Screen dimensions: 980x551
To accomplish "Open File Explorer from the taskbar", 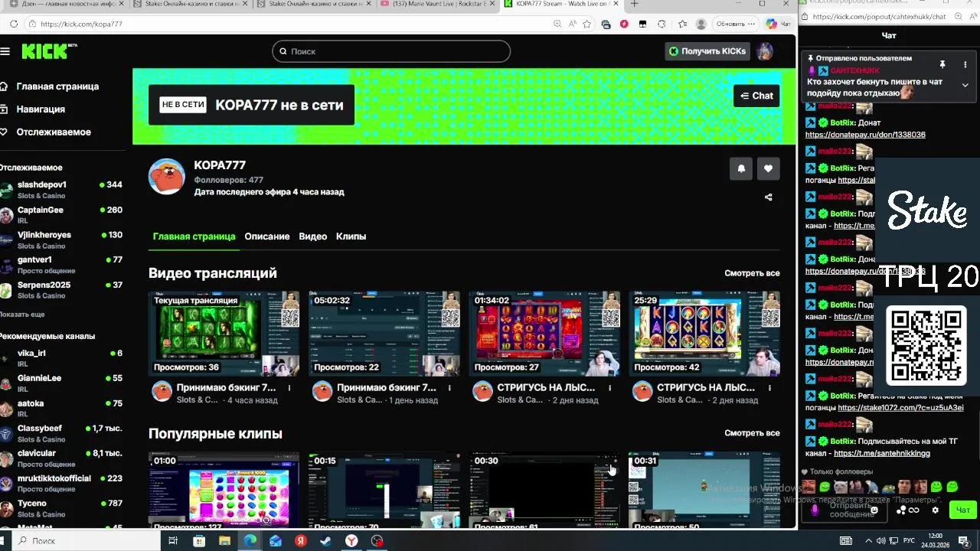I will [224, 540].
